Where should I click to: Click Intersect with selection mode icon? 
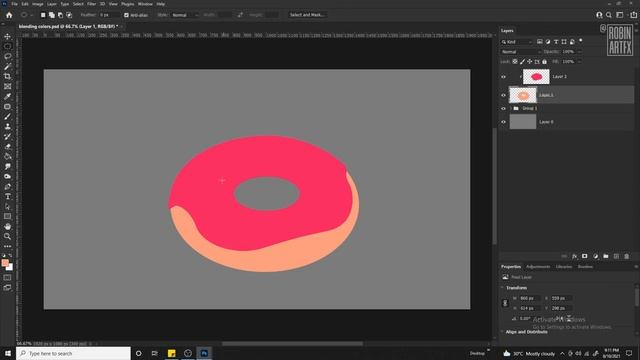click(69, 15)
